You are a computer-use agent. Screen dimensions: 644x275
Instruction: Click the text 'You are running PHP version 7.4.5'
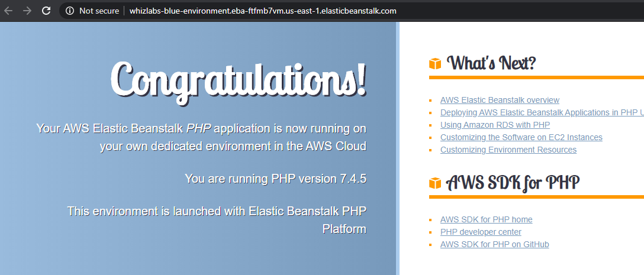(275, 179)
